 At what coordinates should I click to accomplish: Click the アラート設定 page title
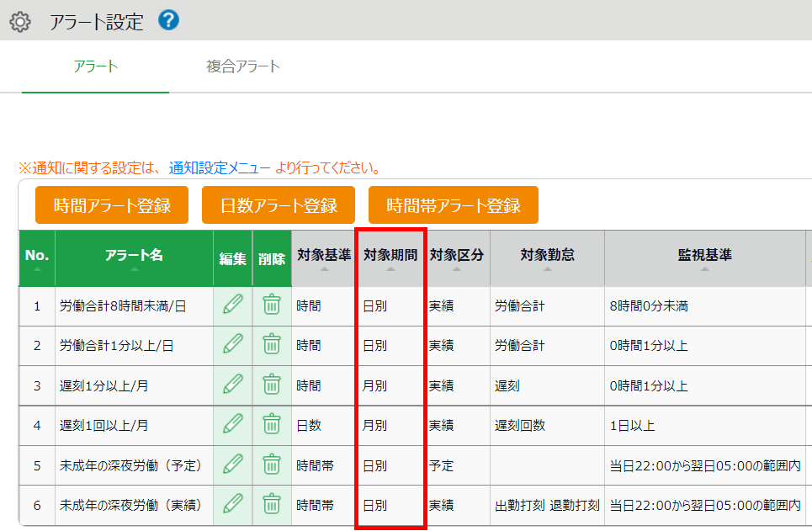click(97, 22)
